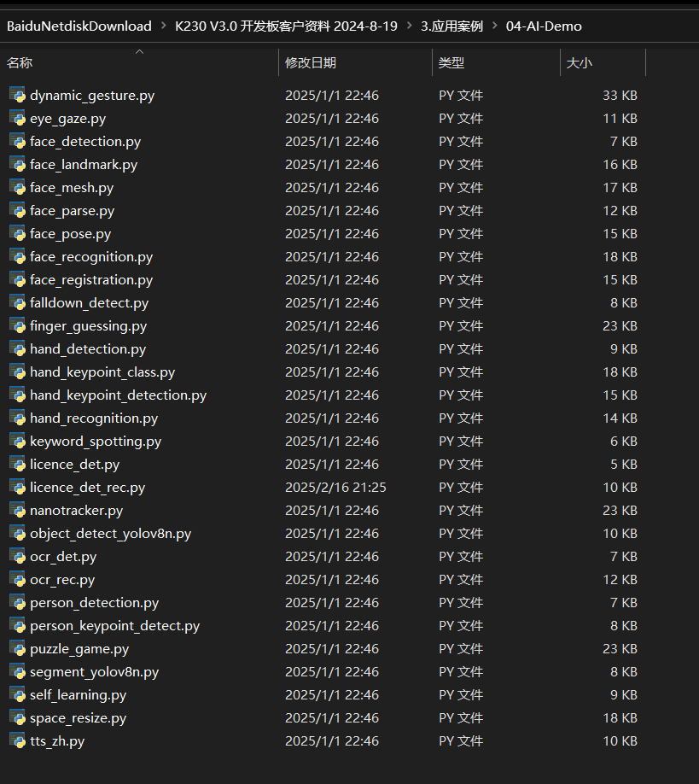This screenshot has height=784, width=699.
Task: Click the Python icon beside dynamic_gesture.py
Action: (17, 95)
